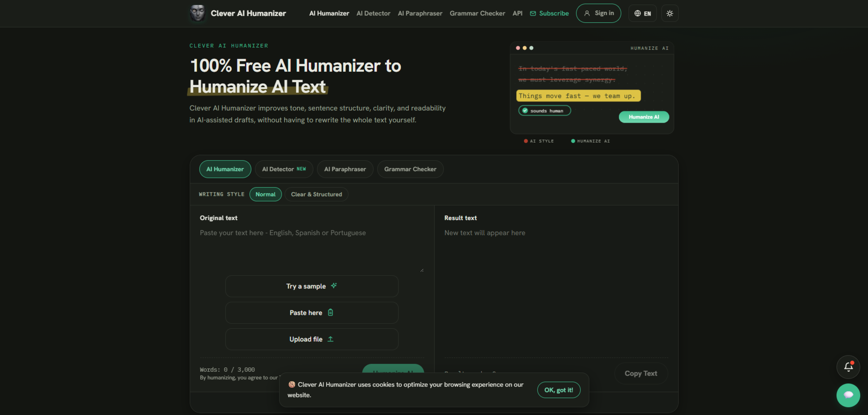This screenshot has width=868, height=415.
Task: Click the 'HUMANIZE AI' legend label below demo
Action: click(x=593, y=141)
